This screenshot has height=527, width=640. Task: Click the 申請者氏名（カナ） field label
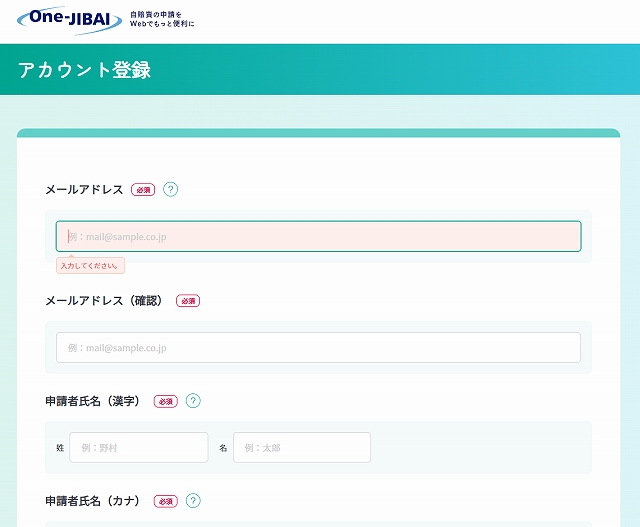94,501
